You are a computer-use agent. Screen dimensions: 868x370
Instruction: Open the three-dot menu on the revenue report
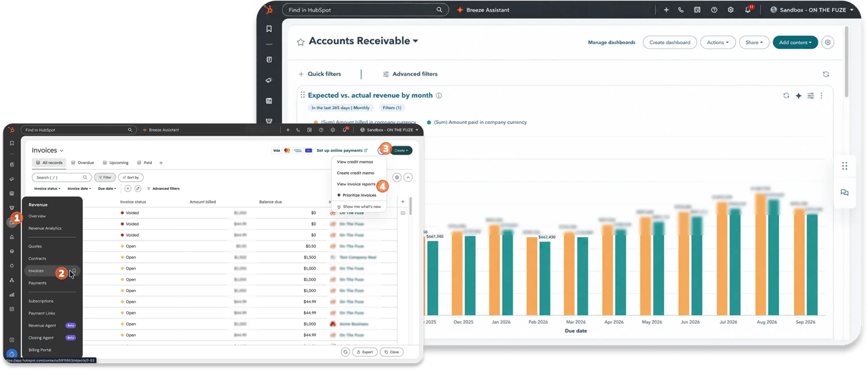(821, 96)
